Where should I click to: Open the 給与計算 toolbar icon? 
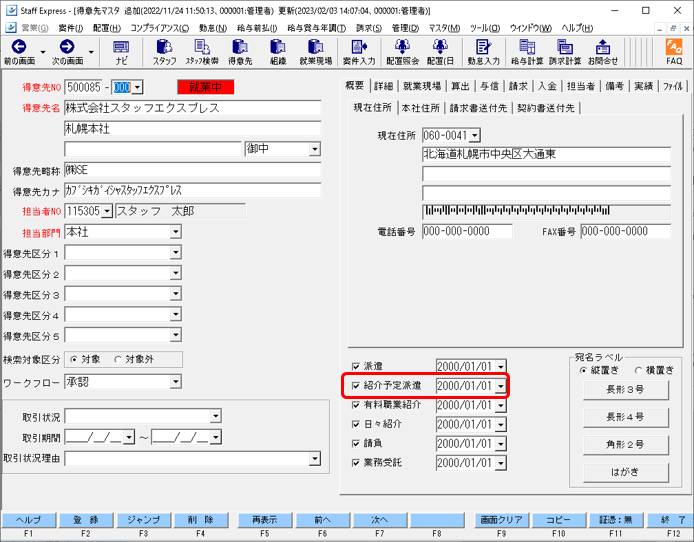[527, 52]
